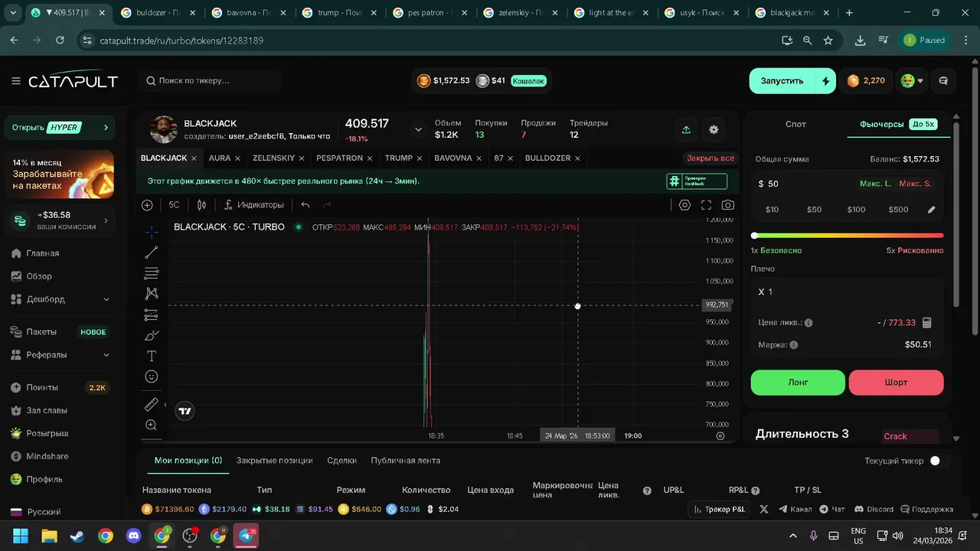Click the green Long button

(798, 383)
